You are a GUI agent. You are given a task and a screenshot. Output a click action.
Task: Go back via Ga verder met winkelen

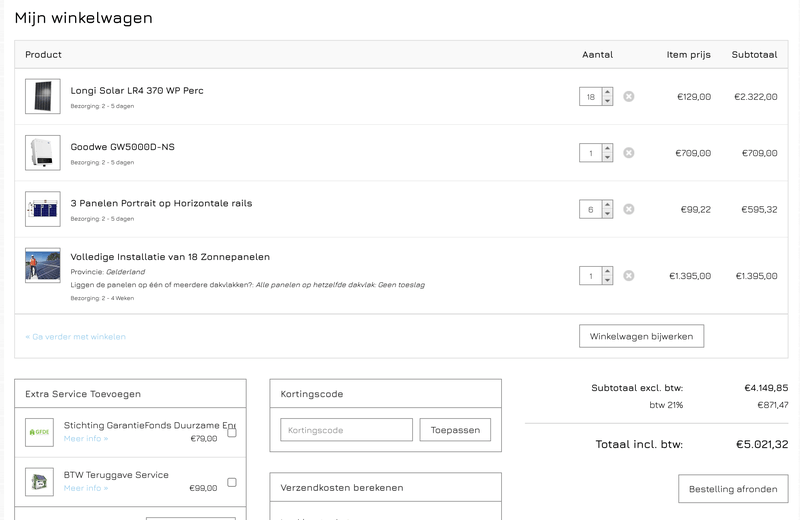coord(76,337)
